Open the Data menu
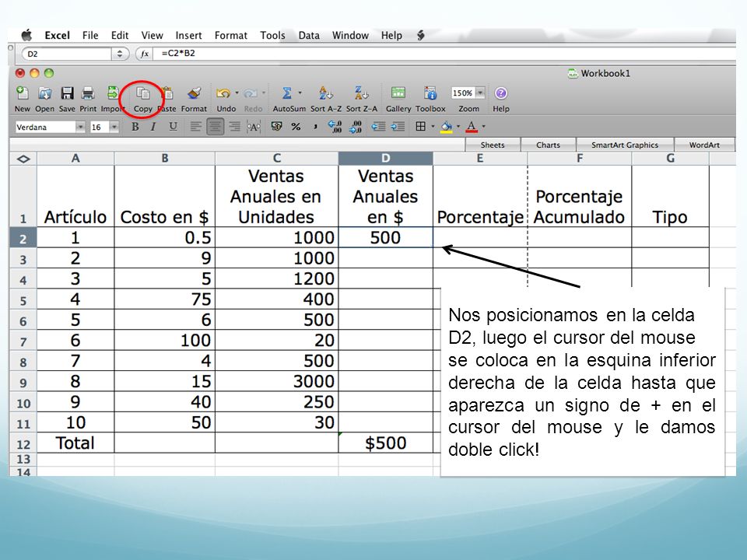The height and width of the screenshot is (560, 747). coord(309,35)
